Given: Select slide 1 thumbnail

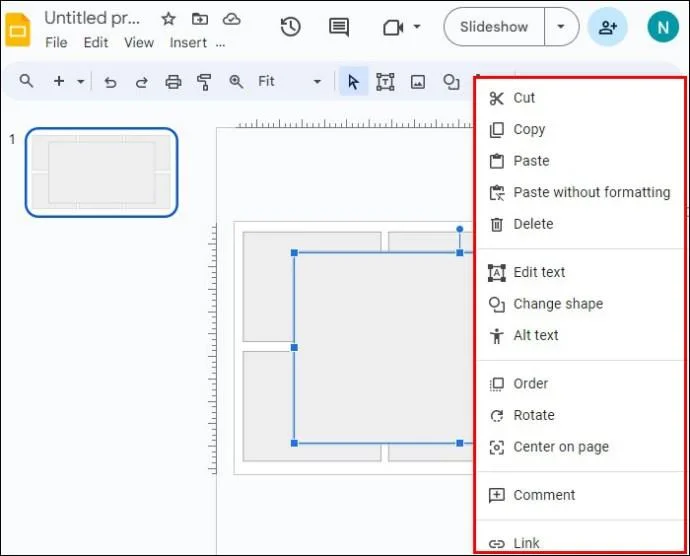Looking at the screenshot, I should [102, 172].
